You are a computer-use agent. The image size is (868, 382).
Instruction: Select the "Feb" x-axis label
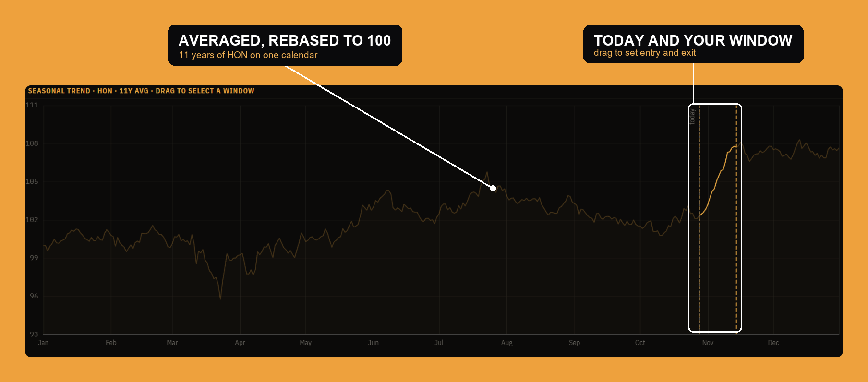(111, 343)
